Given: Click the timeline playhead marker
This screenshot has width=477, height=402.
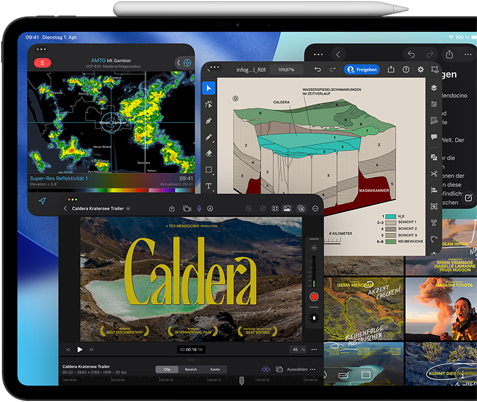Looking at the screenshot, I should (x=242, y=380).
